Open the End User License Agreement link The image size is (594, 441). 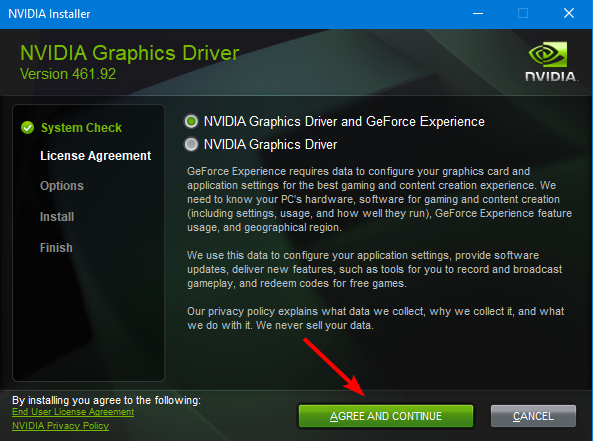73,412
